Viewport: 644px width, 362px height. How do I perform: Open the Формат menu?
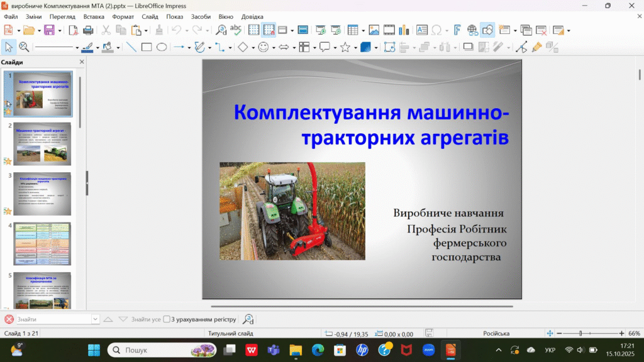point(123,16)
